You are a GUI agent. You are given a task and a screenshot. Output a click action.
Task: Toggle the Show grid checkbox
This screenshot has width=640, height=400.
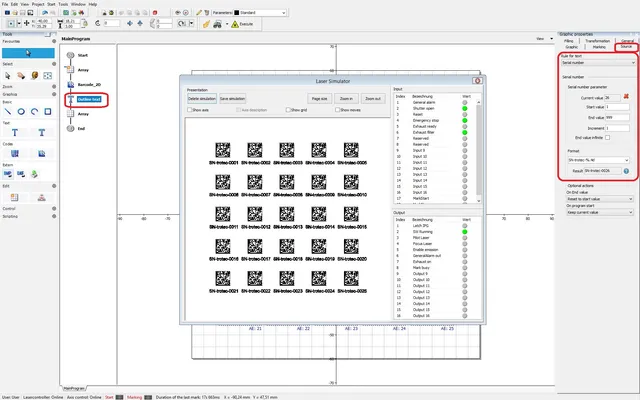[x=290, y=110]
